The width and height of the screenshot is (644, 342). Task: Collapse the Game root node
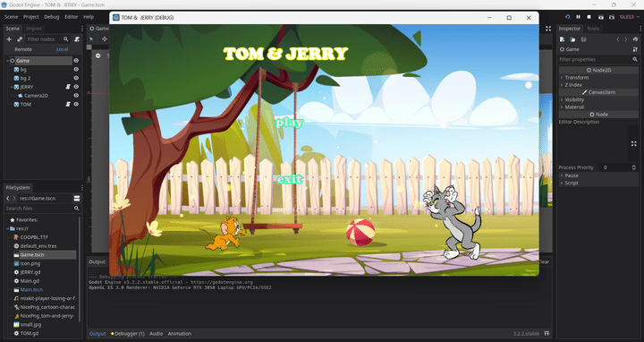pos(7,60)
